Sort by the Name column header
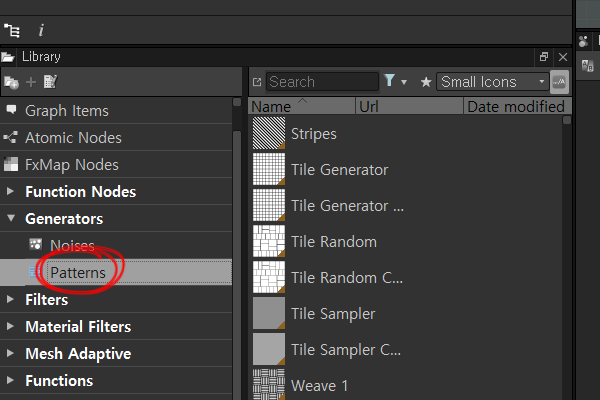Screen dimensions: 600x400 pyautogui.click(x=302, y=106)
